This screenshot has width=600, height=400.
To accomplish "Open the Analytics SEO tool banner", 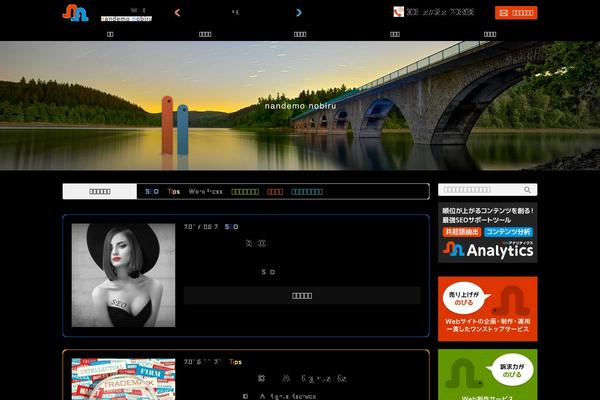I will 488,233.
